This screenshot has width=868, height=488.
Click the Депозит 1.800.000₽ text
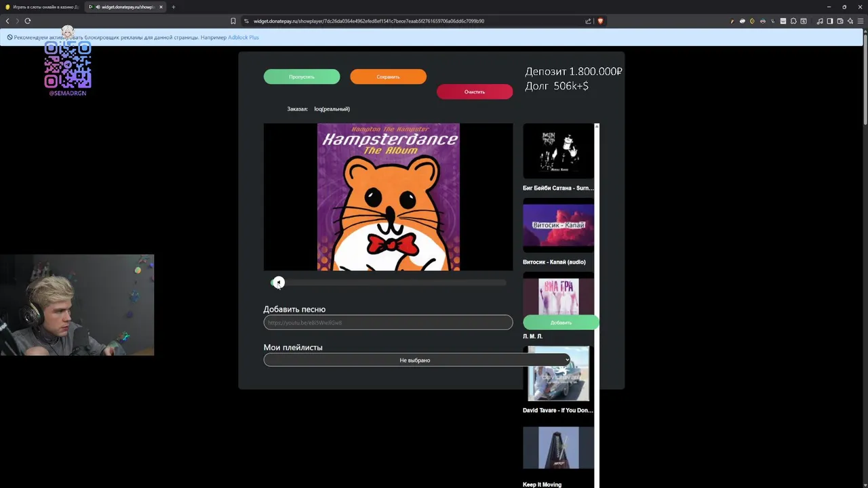(x=574, y=71)
